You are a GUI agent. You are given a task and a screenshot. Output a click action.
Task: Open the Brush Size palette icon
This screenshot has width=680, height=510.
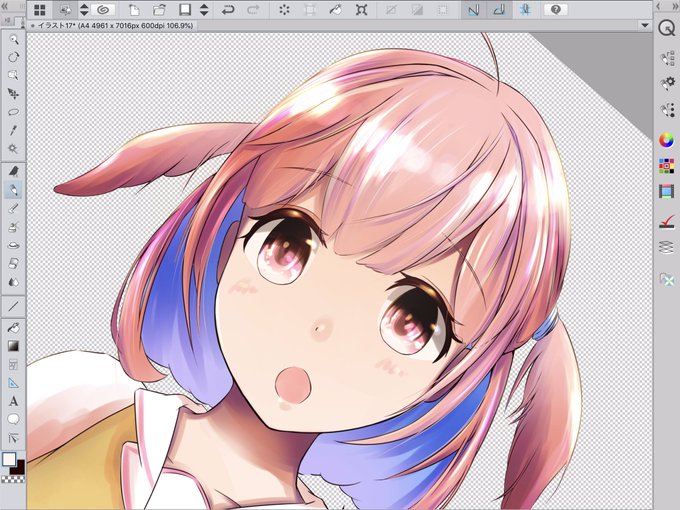667,110
